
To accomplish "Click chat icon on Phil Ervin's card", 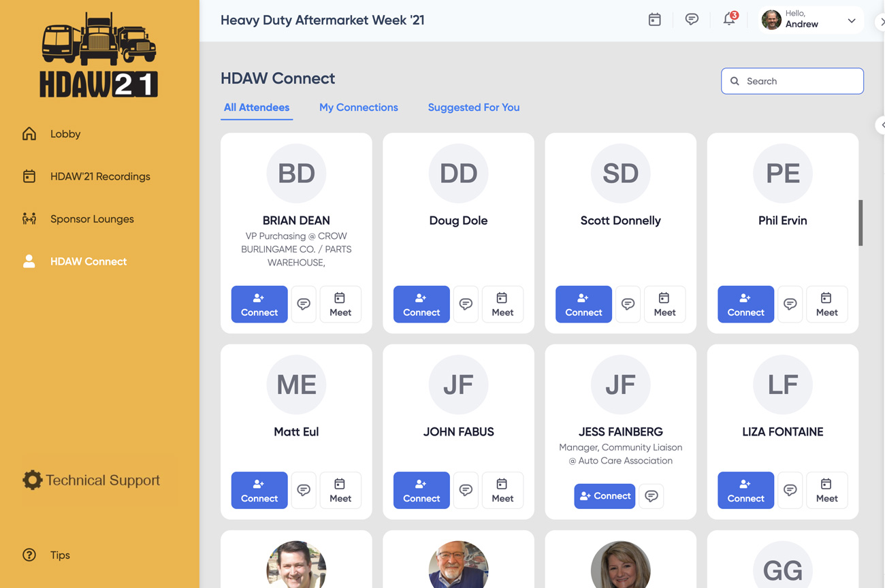I will pos(790,304).
